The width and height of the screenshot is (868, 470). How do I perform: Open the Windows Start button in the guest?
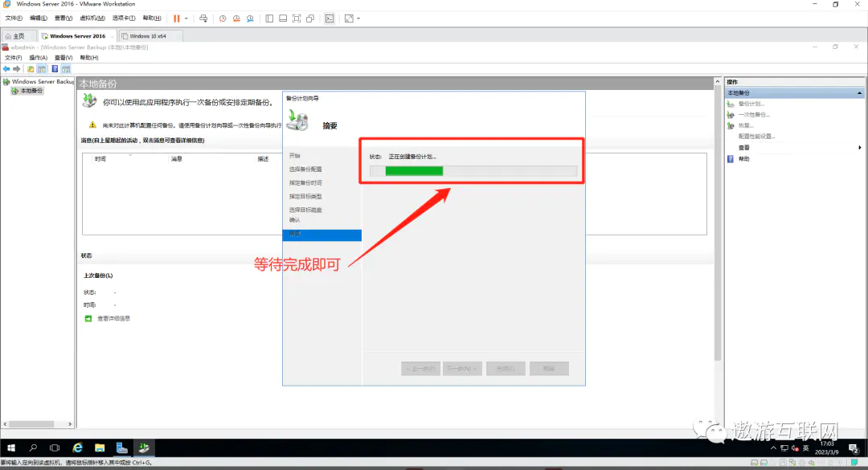11,448
